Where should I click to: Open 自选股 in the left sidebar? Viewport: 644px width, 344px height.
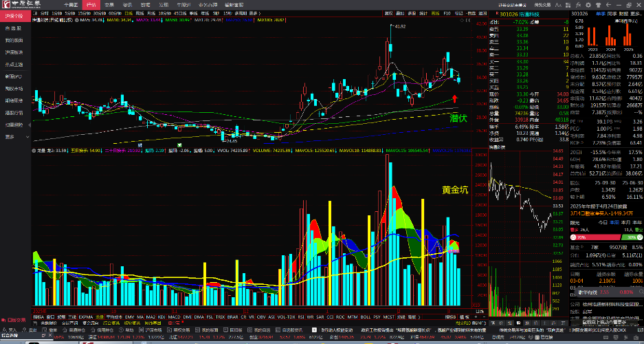coord(14,28)
